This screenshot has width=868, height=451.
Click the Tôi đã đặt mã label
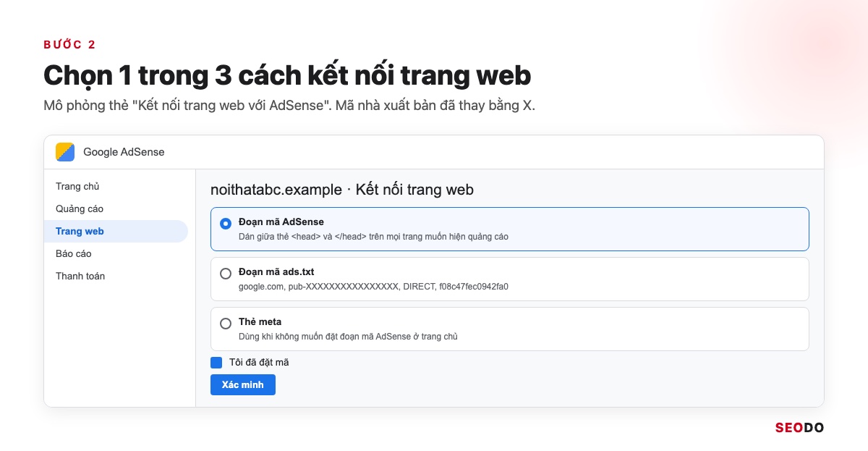[x=259, y=363]
